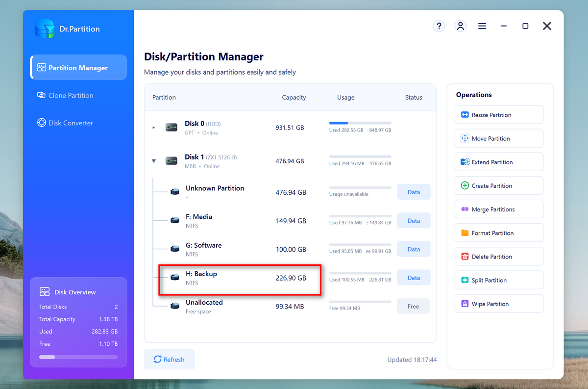Select the H: Backup partition name
588x389 pixels.
201,274
